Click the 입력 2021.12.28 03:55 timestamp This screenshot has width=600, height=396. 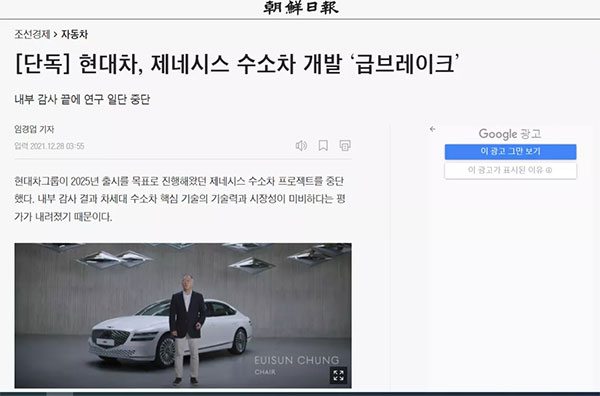tap(49, 146)
